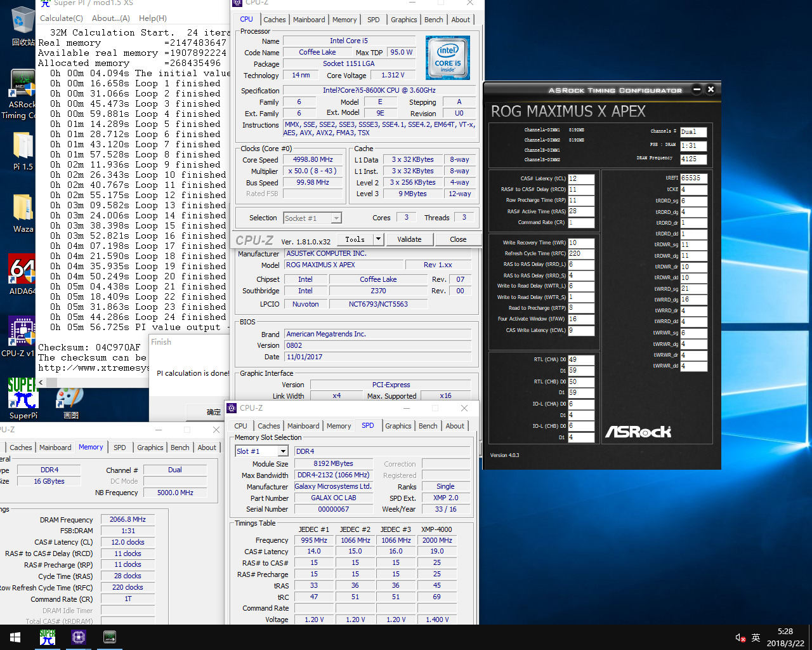The height and width of the screenshot is (650, 812).
Task: Launch CPU-Z desktop shortcut
Action: tap(22, 337)
